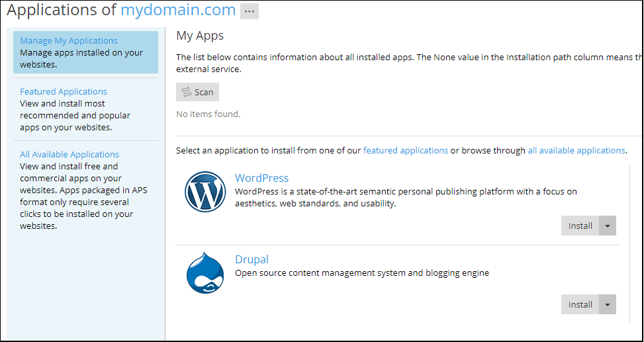Follow the mydomain.com heading link
644x342 pixels.
coord(178,11)
